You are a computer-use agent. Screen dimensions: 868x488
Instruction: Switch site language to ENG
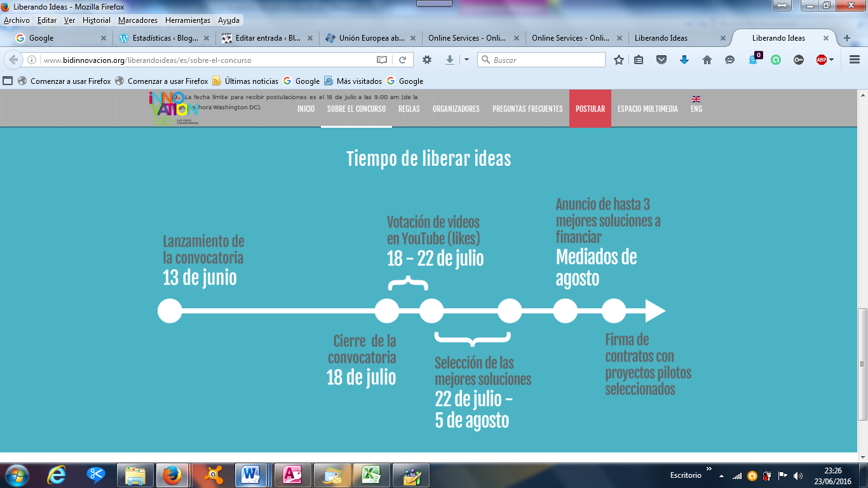(696, 109)
